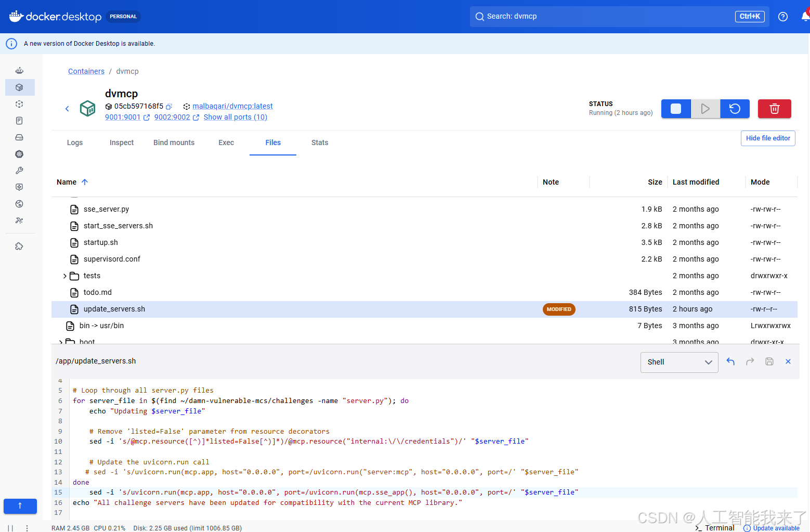This screenshot has height=532, width=810.
Task: Click the search field showing dvmcp
Action: [620, 17]
